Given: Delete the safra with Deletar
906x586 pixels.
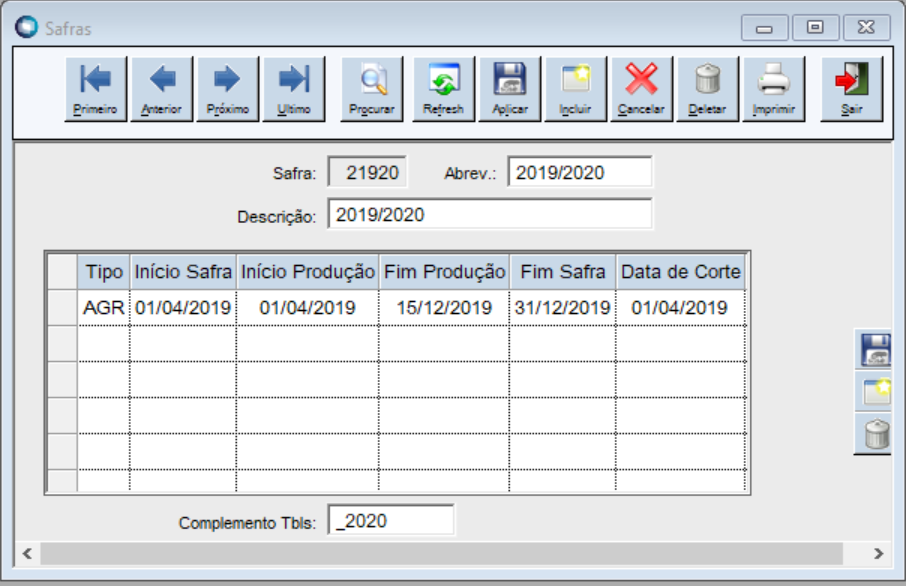Looking at the screenshot, I should (x=708, y=89).
